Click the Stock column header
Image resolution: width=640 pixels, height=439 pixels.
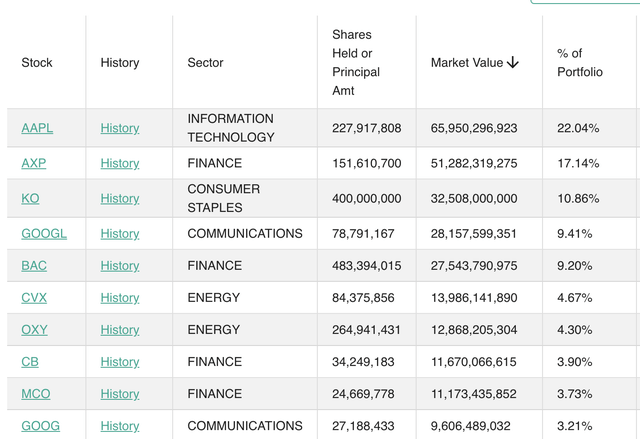[37, 62]
